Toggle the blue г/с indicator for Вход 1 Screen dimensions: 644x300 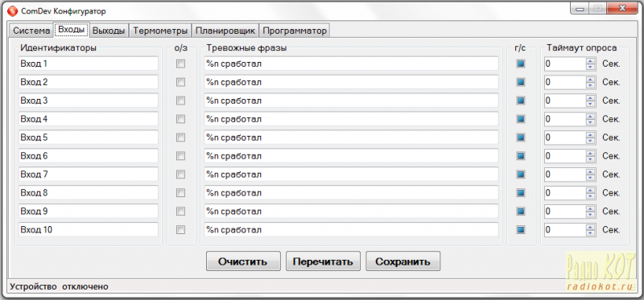pyautogui.click(x=521, y=64)
